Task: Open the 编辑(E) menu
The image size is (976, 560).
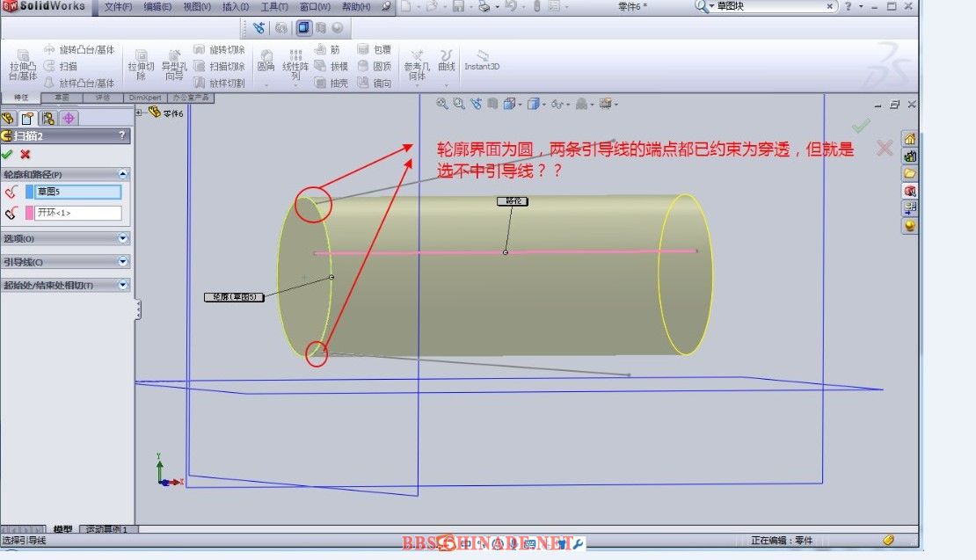Action: click(157, 6)
